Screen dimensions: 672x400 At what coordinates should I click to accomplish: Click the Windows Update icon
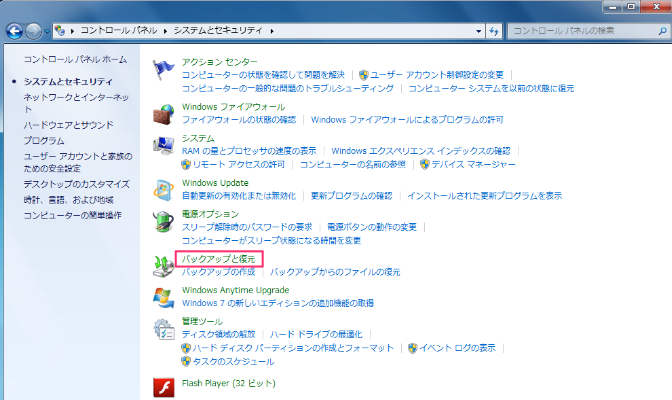[164, 190]
